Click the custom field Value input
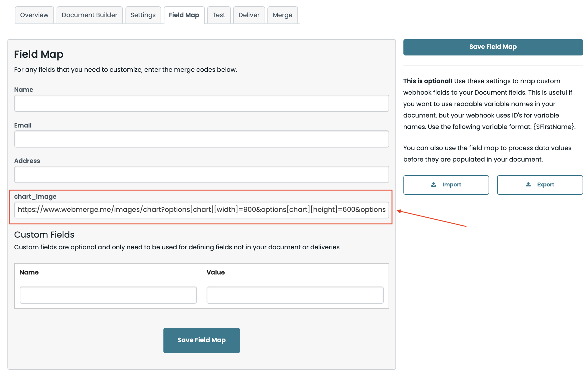Image resolution: width=588 pixels, height=374 pixels. point(295,295)
